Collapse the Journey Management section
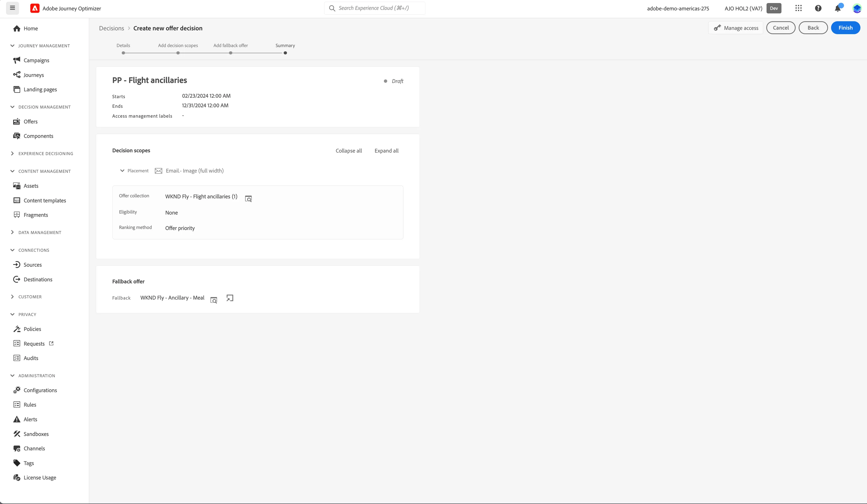The width and height of the screenshot is (867, 504). click(12, 45)
